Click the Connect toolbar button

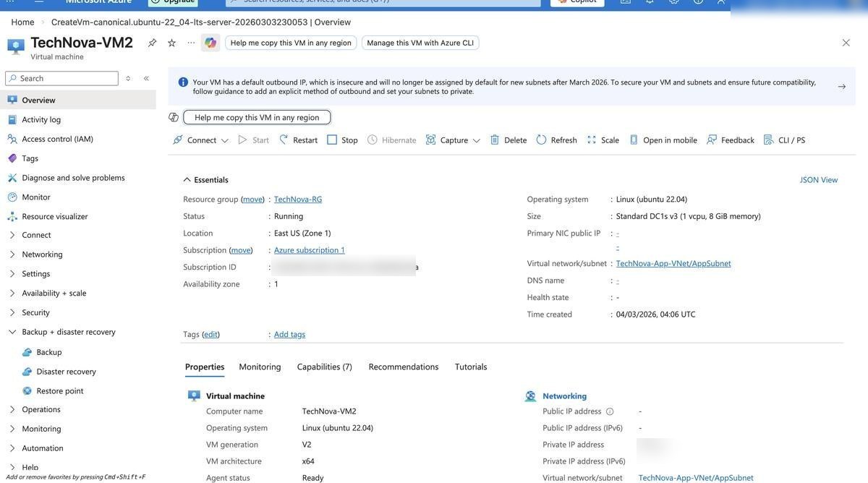(195, 140)
